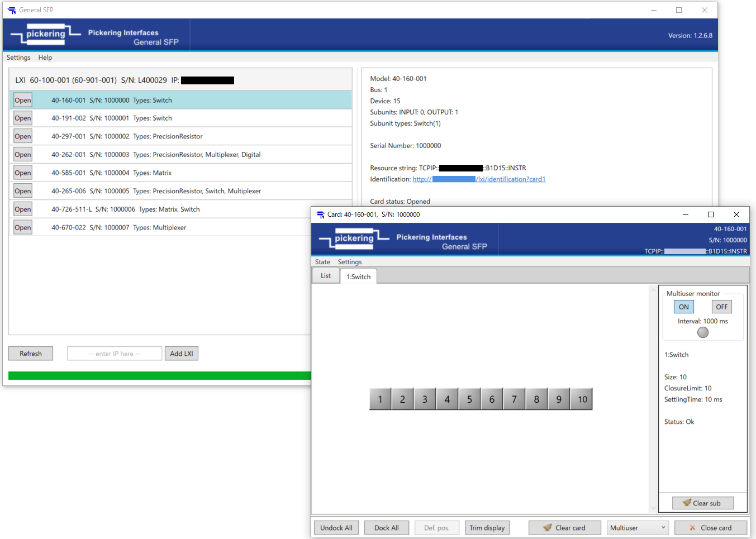This screenshot has width=756, height=539.
Task: Toggle switch channel 9
Action: click(559, 399)
